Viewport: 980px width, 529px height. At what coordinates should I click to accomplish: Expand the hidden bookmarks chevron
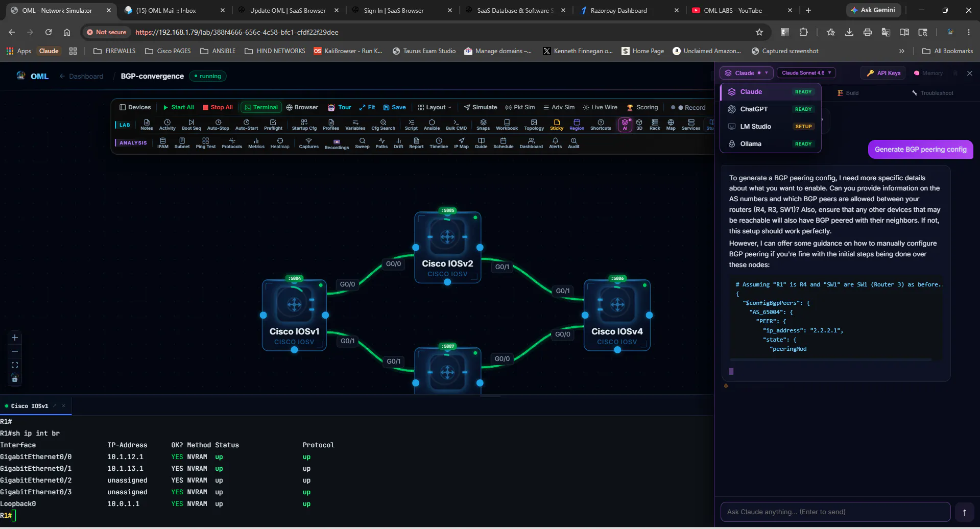(x=902, y=51)
